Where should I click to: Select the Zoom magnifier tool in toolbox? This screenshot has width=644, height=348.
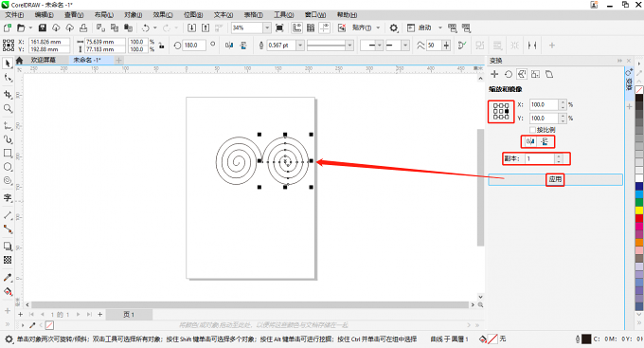pyautogui.click(x=8, y=109)
